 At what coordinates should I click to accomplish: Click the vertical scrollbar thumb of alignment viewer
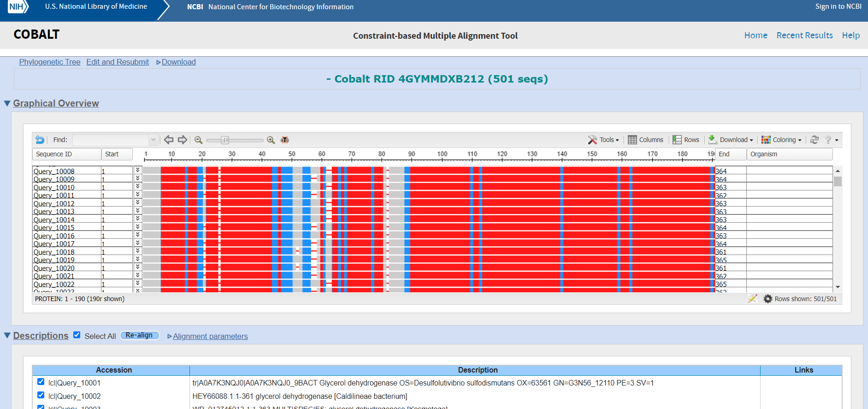point(838,181)
